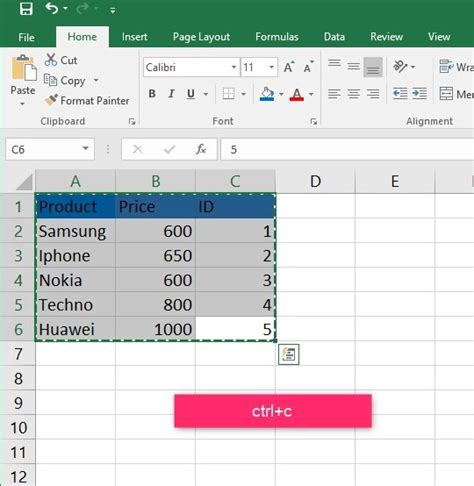Image resolution: width=474 pixels, height=486 pixels.
Task: Click Decrease Indent icon
Action: click(400, 94)
